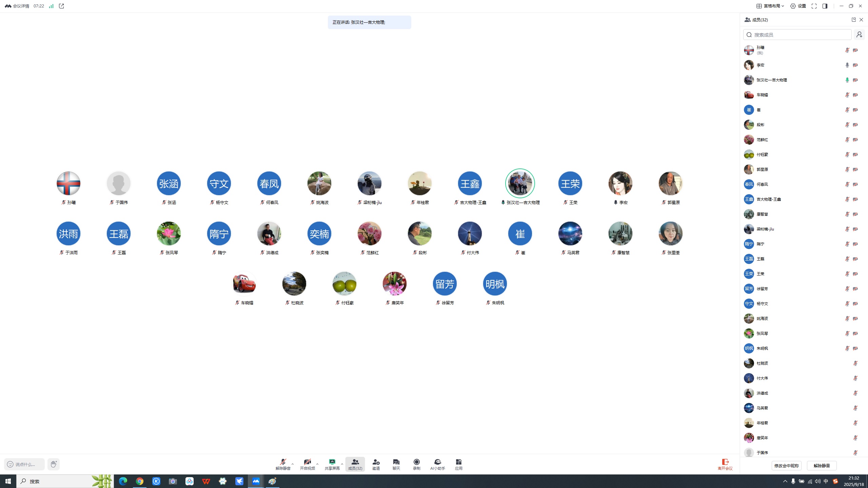Start recording with the record icon
Screen dimensions: 868x488
[x=416, y=464]
